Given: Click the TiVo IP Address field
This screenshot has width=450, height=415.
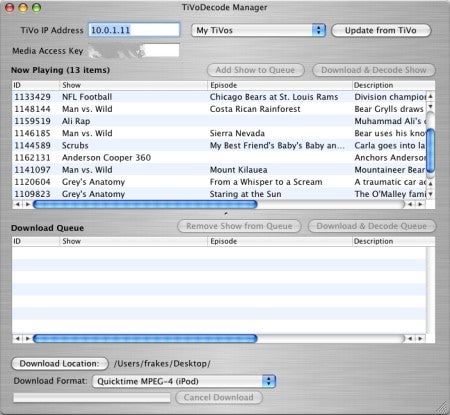Looking at the screenshot, I should (134, 30).
